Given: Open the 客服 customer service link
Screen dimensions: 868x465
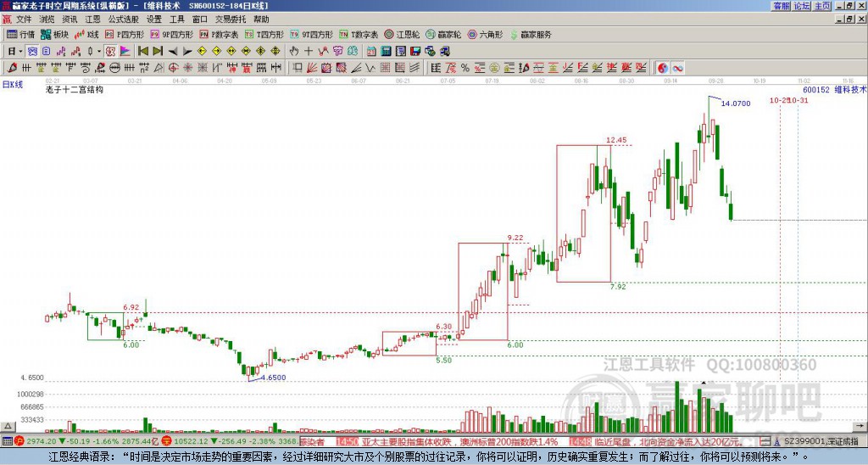Looking at the screenshot, I should (x=782, y=6).
